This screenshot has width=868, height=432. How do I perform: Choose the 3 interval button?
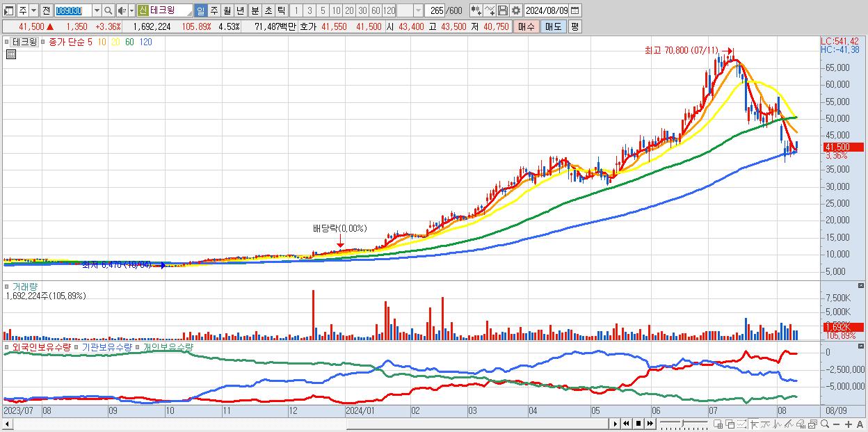point(310,10)
